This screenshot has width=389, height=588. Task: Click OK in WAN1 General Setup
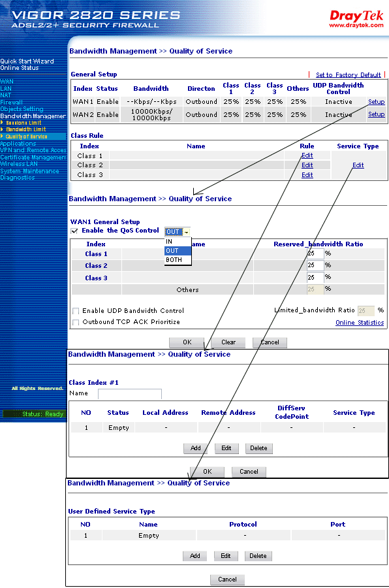[187, 342]
